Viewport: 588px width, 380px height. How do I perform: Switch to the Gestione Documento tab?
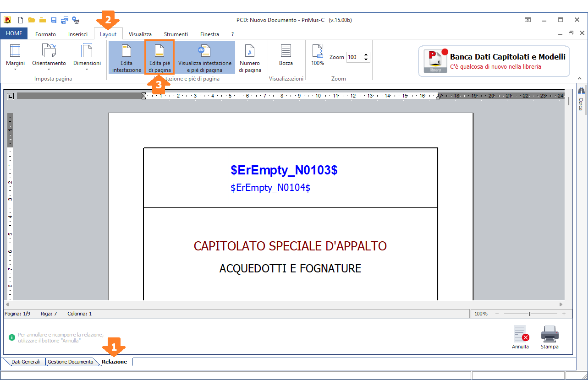pos(71,362)
